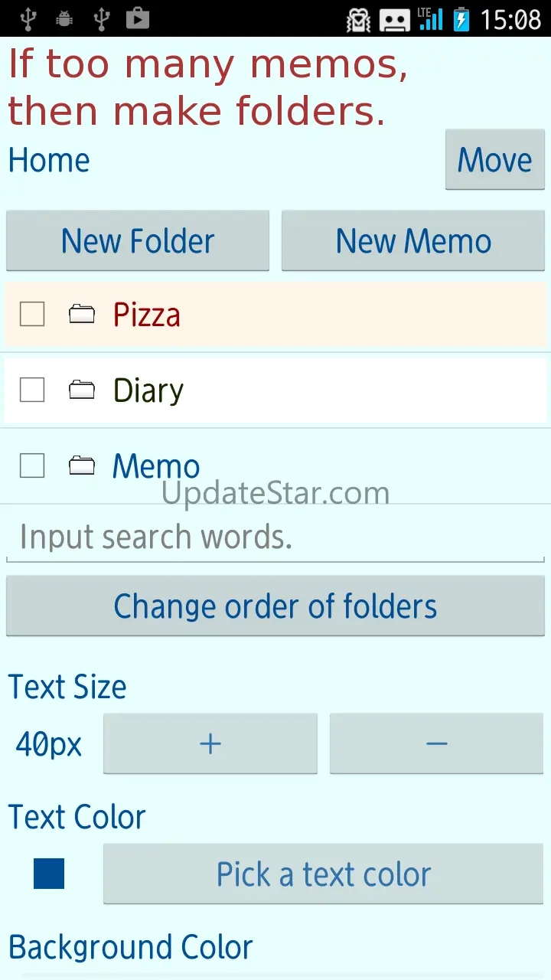The image size is (551, 980).
Task: Tap the LTE signal strength icon
Action: [x=431, y=18]
